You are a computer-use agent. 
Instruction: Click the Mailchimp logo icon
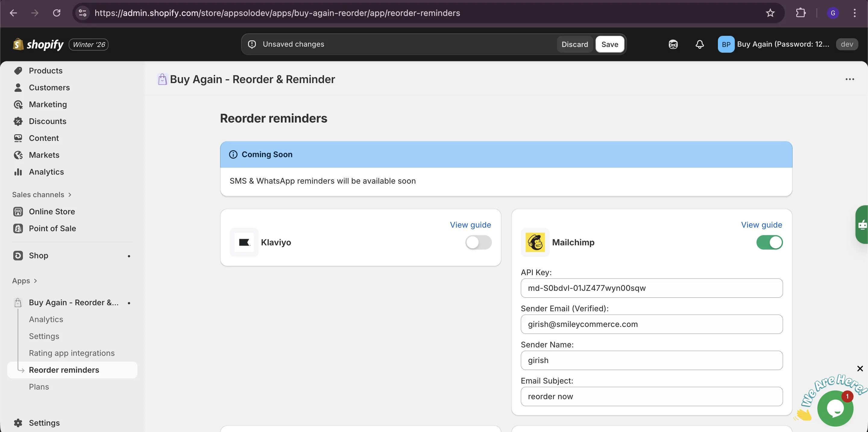click(535, 242)
